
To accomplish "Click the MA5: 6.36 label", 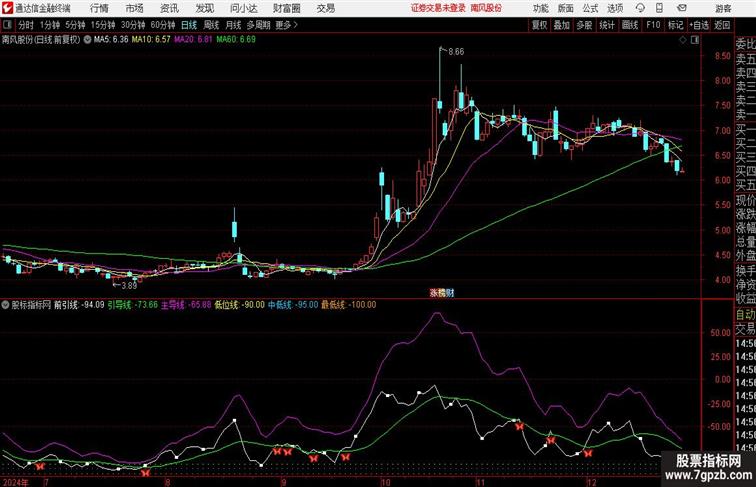I will [111, 40].
